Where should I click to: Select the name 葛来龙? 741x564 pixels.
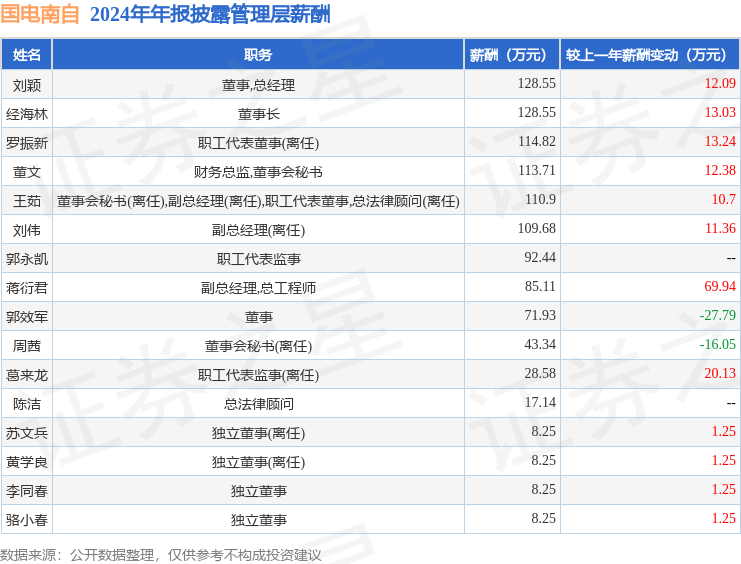point(27,375)
